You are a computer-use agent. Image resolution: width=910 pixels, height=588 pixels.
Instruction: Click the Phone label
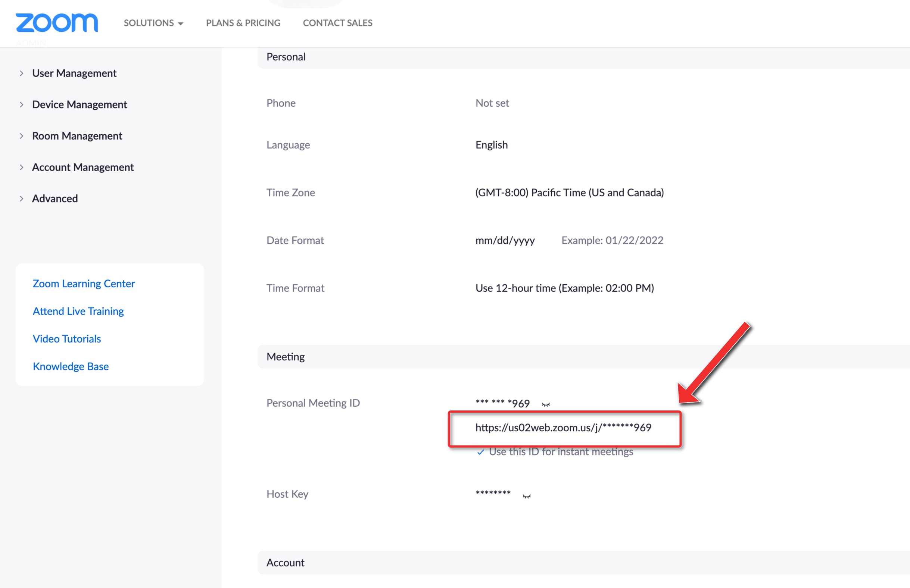click(x=281, y=103)
